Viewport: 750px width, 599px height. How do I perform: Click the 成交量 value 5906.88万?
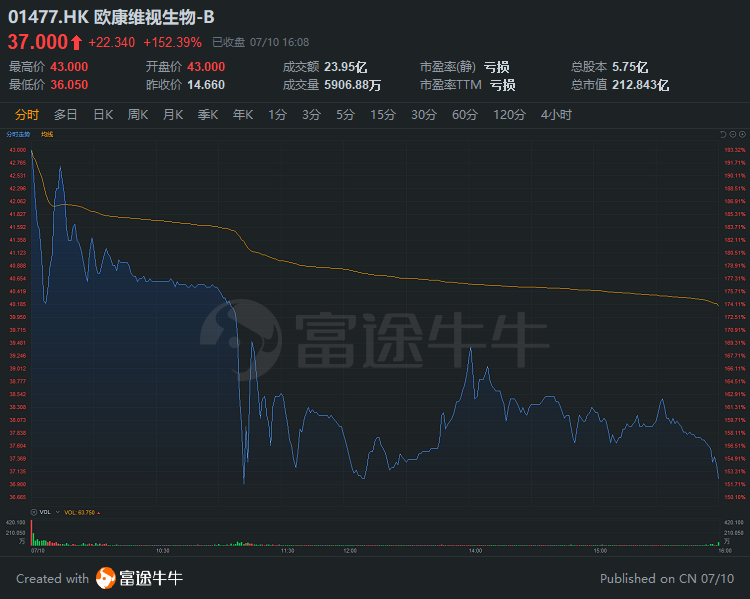coord(353,85)
